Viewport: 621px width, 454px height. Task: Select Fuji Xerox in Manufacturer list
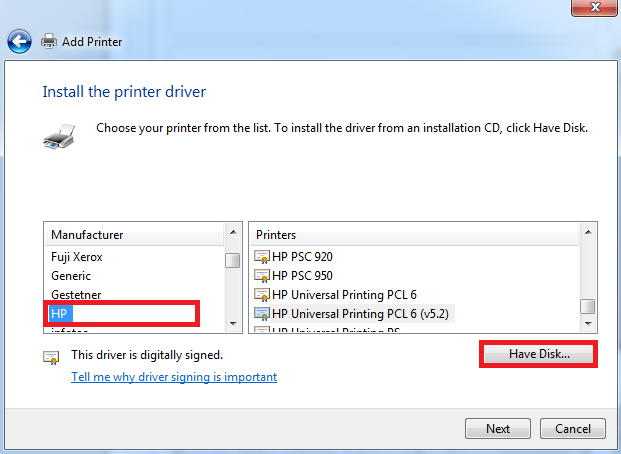[x=76, y=257]
